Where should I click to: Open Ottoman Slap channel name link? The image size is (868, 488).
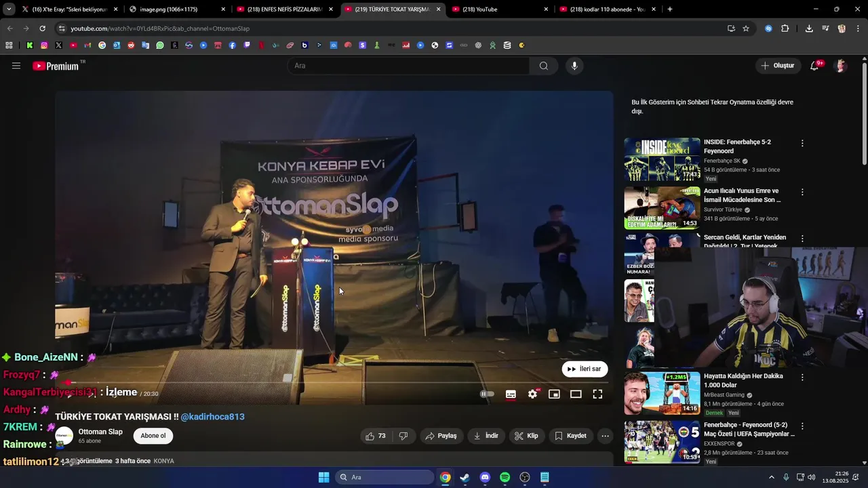click(100, 432)
